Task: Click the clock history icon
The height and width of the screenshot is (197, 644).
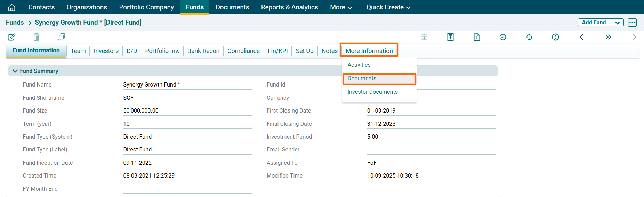Action: tap(503, 37)
